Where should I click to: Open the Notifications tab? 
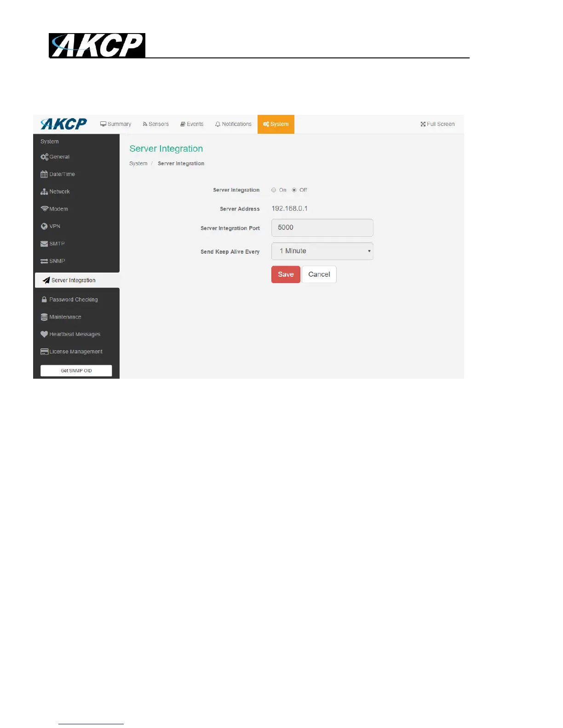tap(233, 124)
